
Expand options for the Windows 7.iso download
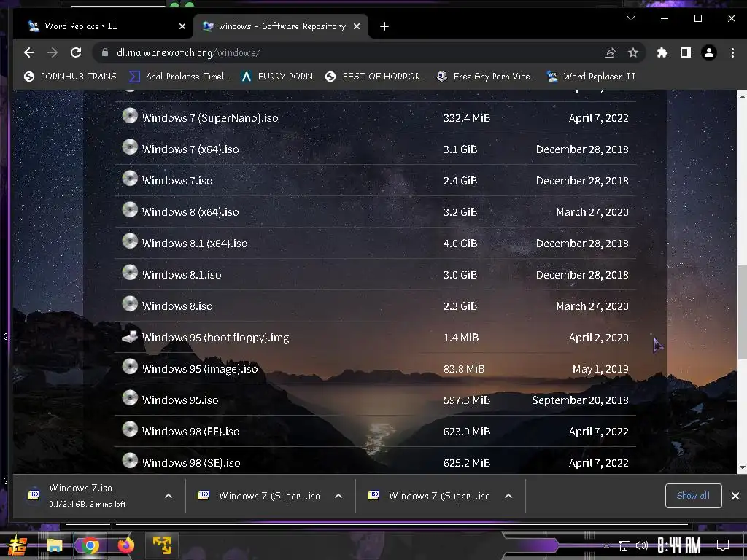coord(169,496)
